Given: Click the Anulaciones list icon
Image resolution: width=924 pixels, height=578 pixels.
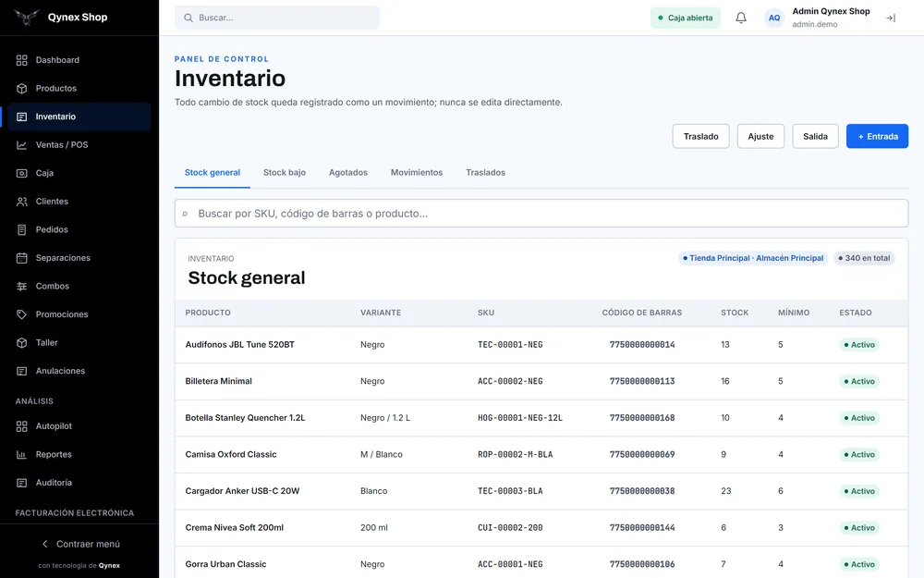Looking at the screenshot, I should point(22,371).
